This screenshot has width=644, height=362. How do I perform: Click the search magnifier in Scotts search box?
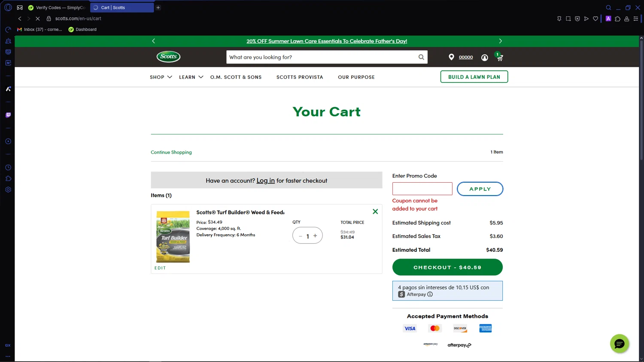[x=421, y=57]
